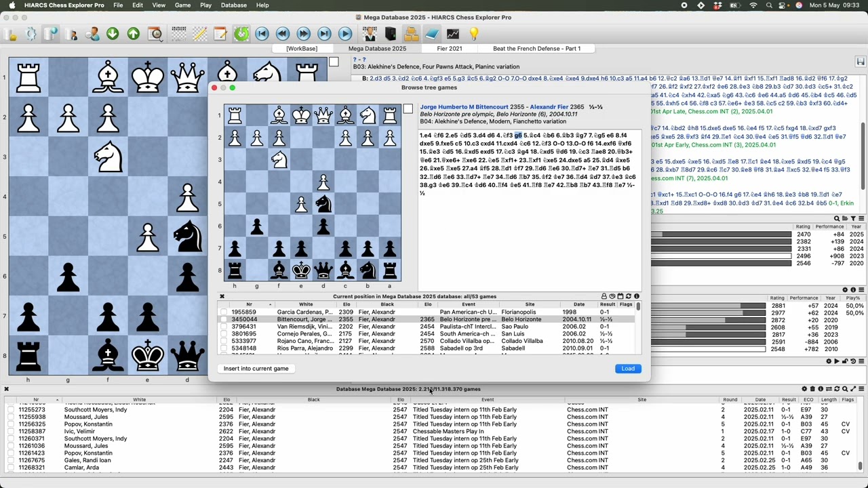Image resolution: width=868 pixels, height=488 pixels.
Task: Tick checkbox for main list game 11258387 Ivic
Action: (x=11, y=432)
